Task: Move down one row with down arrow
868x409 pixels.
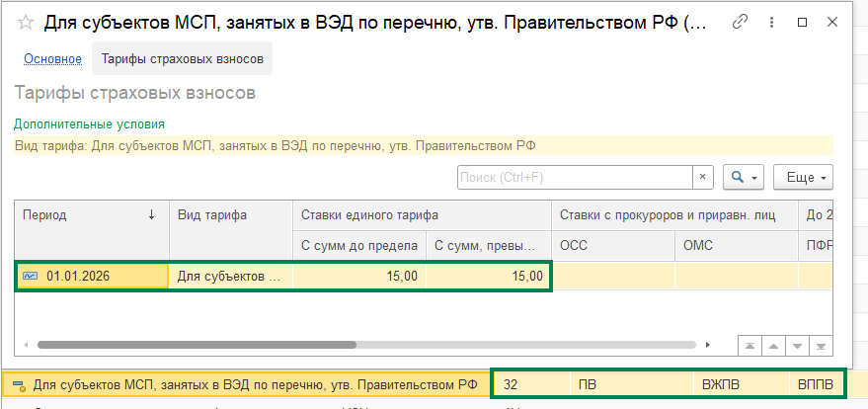Action: pos(796,345)
